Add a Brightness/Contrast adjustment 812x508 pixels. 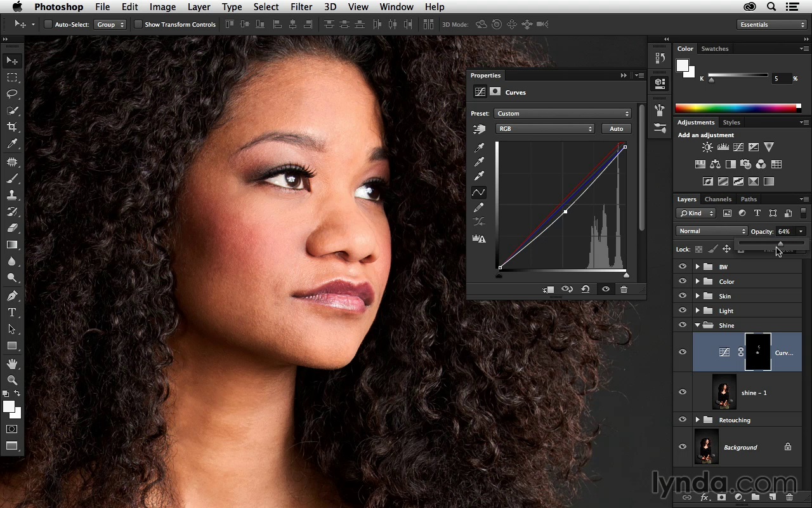[707, 147]
